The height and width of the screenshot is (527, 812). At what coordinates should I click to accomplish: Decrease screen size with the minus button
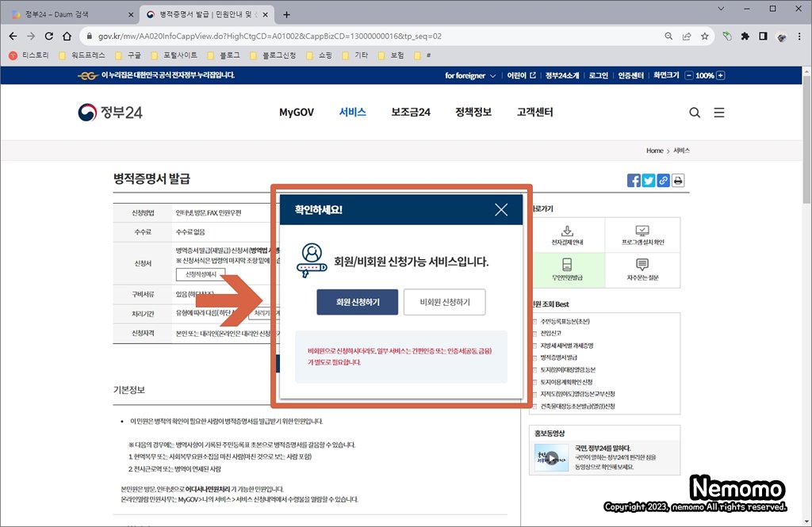pos(689,75)
